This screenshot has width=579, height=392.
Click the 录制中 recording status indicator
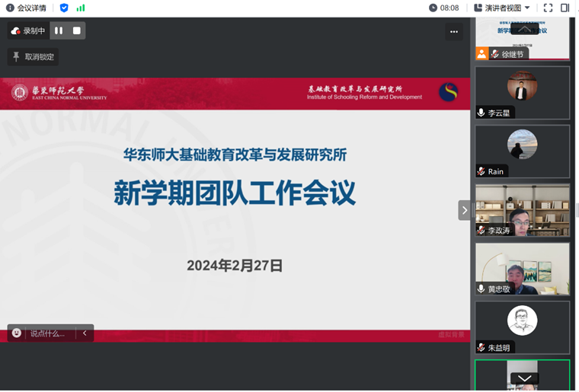click(x=28, y=30)
